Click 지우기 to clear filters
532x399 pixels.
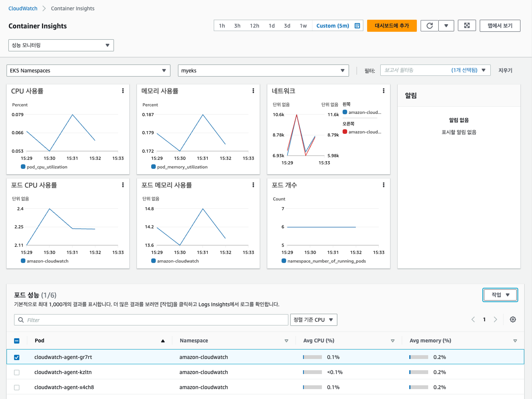click(505, 70)
